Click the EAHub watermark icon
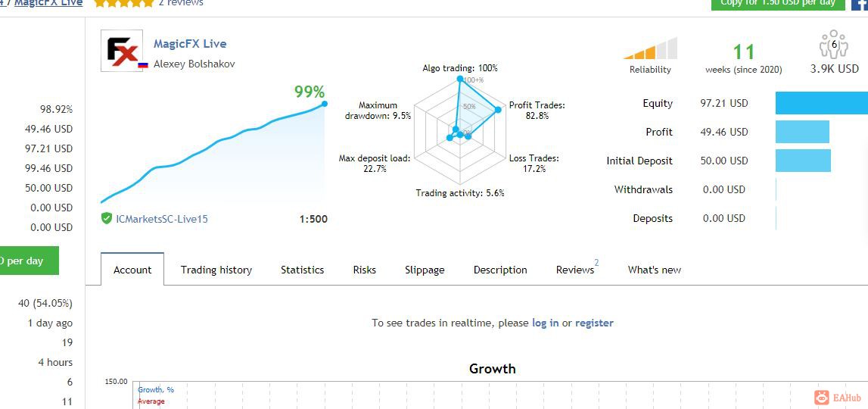 (822, 397)
